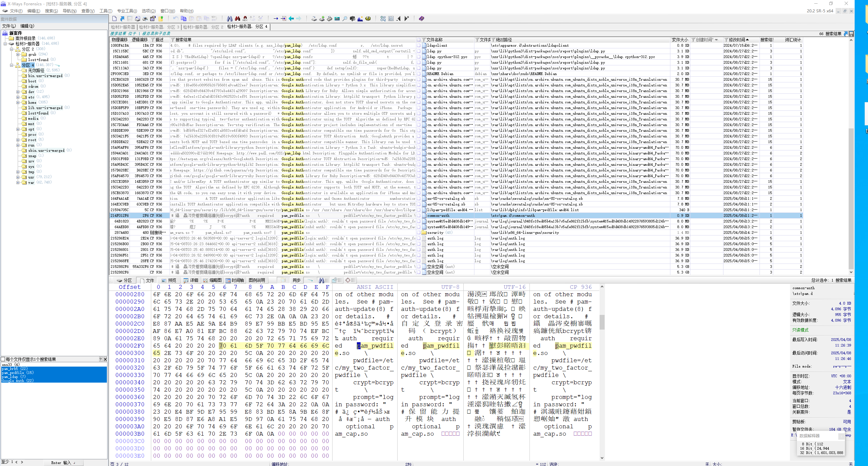
Task: Collapse the 分区 4 tree node
Action: (x=11, y=65)
